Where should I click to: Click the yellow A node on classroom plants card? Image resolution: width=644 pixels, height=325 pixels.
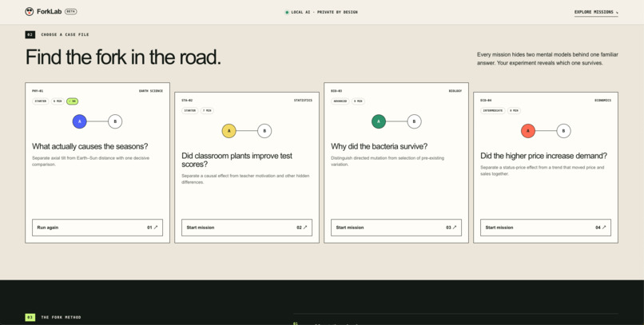[x=229, y=131]
